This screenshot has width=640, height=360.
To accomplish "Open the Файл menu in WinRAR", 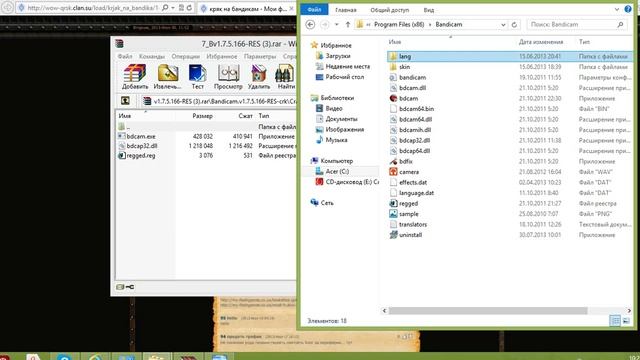I will pos(125,56).
